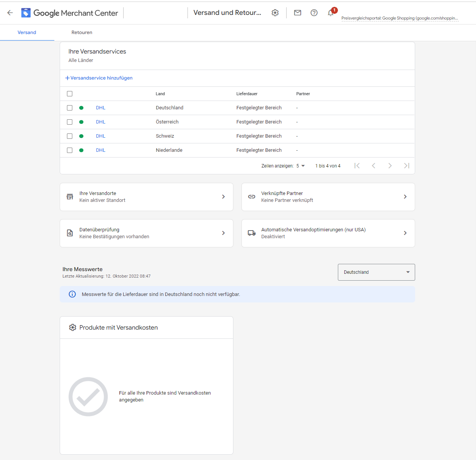
Task: Open the help question mark icon
Action: [314, 13]
